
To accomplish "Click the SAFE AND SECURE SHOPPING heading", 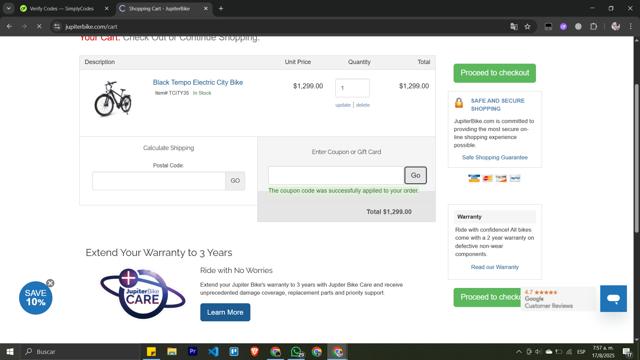I will [498, 104].
